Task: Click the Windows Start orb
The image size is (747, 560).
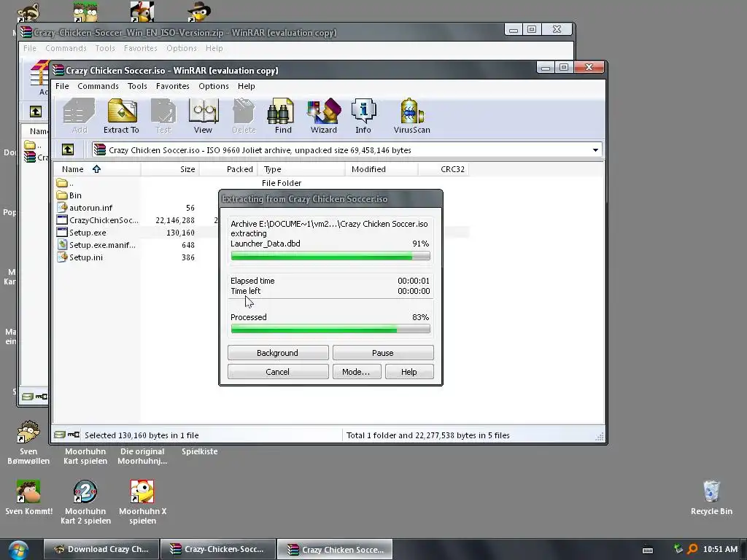Action: point(18,550)
